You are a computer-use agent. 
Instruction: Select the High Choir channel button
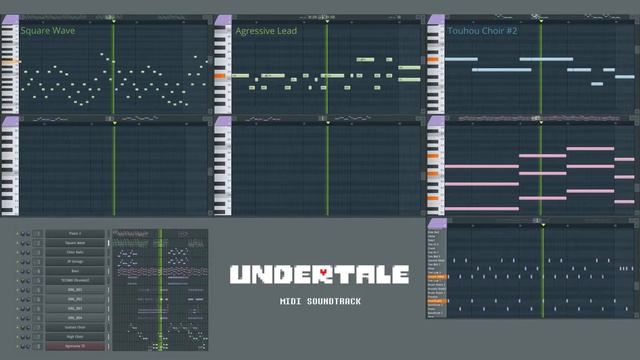click(x=75, y=337)
